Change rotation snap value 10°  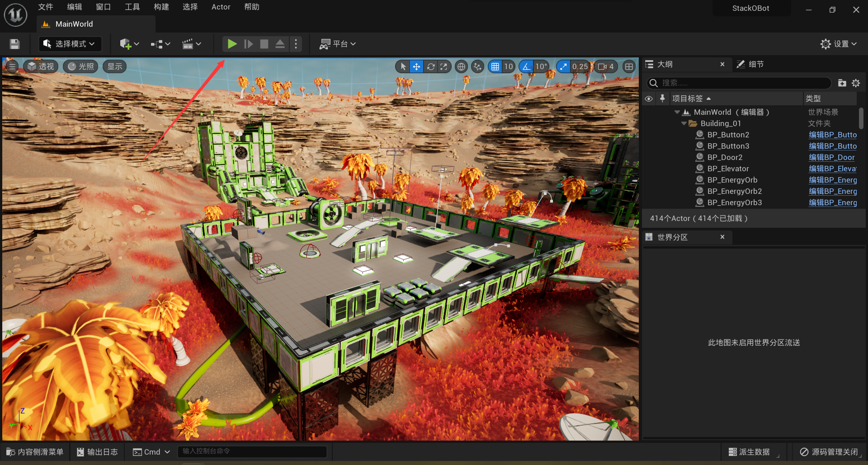click(x=541, y=66)
